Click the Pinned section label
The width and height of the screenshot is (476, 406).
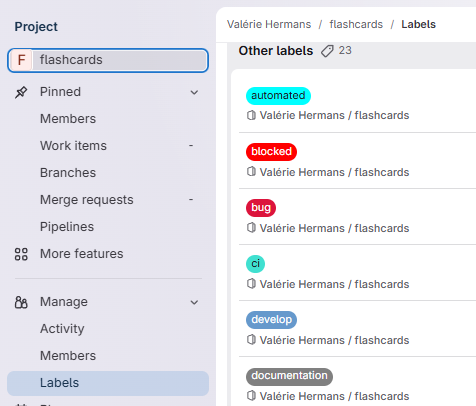[60, 92]
